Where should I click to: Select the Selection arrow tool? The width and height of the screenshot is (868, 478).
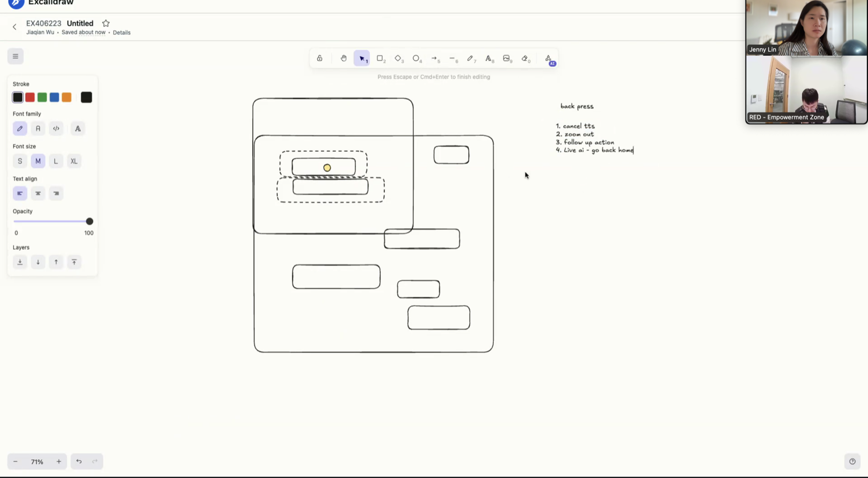(362, 59)
